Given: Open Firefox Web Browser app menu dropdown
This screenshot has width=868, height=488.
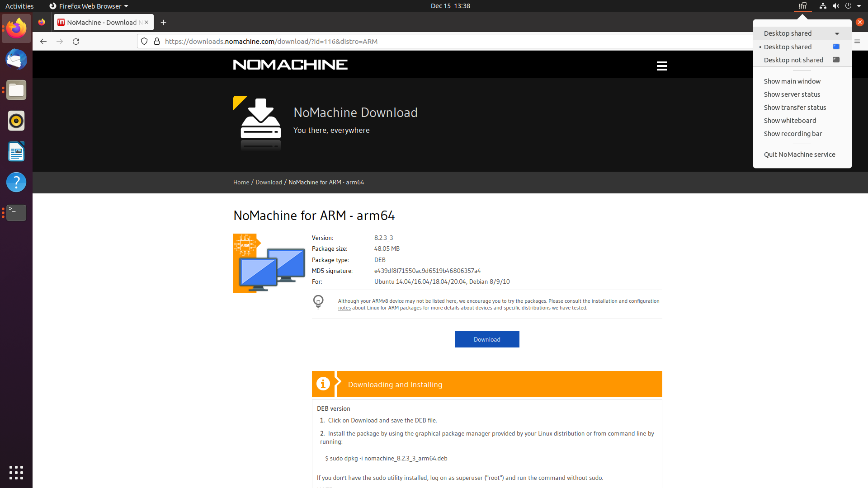Looking at the screenshot, I should click(89, 6).
